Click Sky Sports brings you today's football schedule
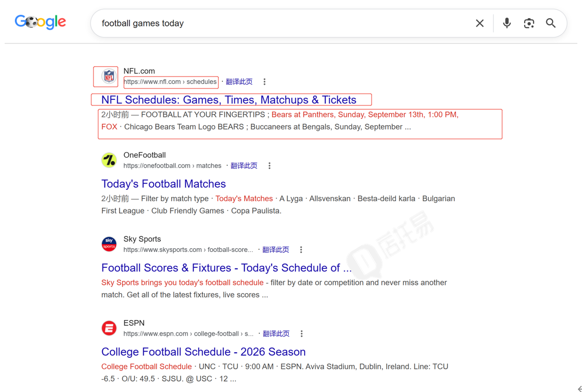 [x=182, y=282]
